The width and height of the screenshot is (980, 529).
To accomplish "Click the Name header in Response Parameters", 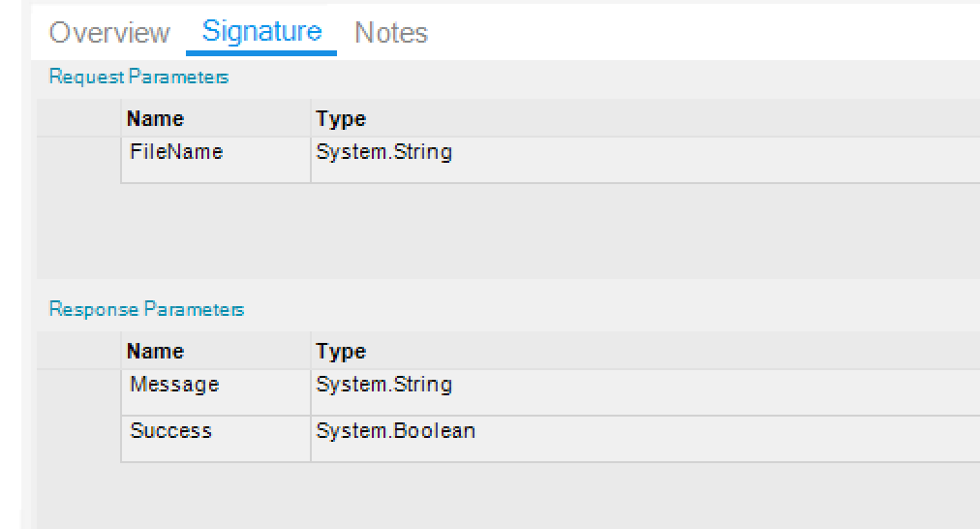I will coord(155,352).
